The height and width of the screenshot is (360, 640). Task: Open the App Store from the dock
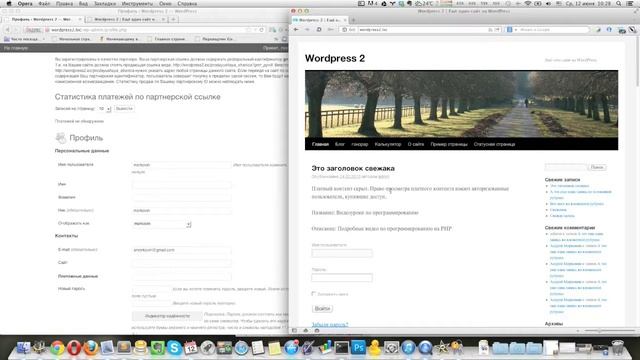click(291, 348)
